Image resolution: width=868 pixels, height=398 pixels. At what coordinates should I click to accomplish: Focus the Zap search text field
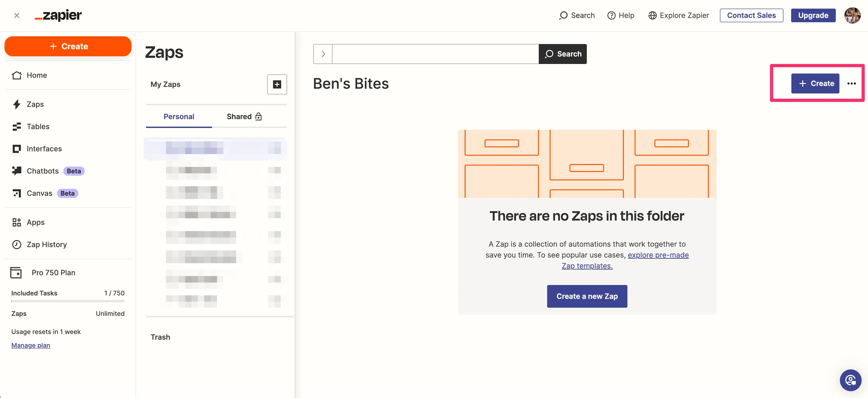[x=435, y=54]
